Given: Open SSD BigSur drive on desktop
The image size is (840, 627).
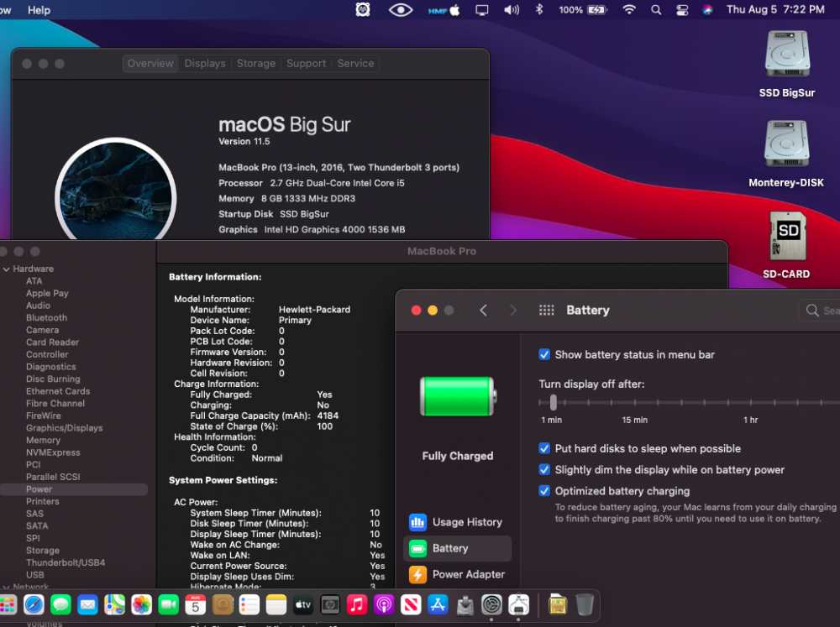Looking at the screenshot, I should click(x=787, y=65).
